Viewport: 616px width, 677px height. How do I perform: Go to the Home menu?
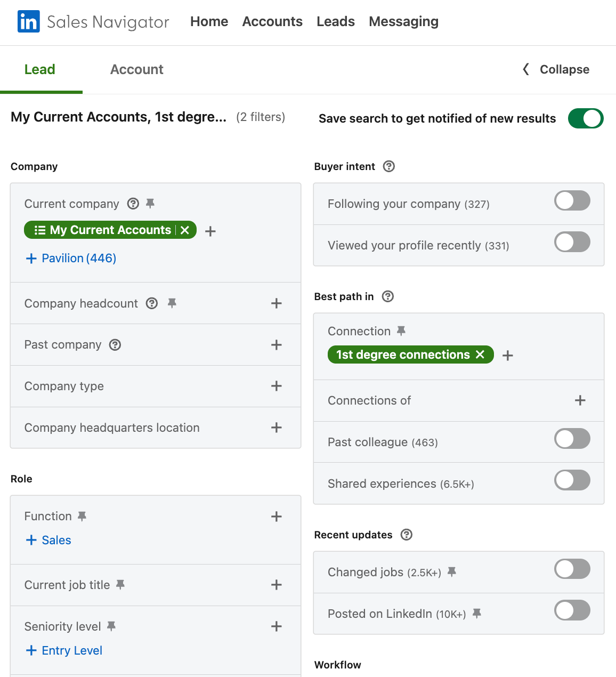pos(209,21)
